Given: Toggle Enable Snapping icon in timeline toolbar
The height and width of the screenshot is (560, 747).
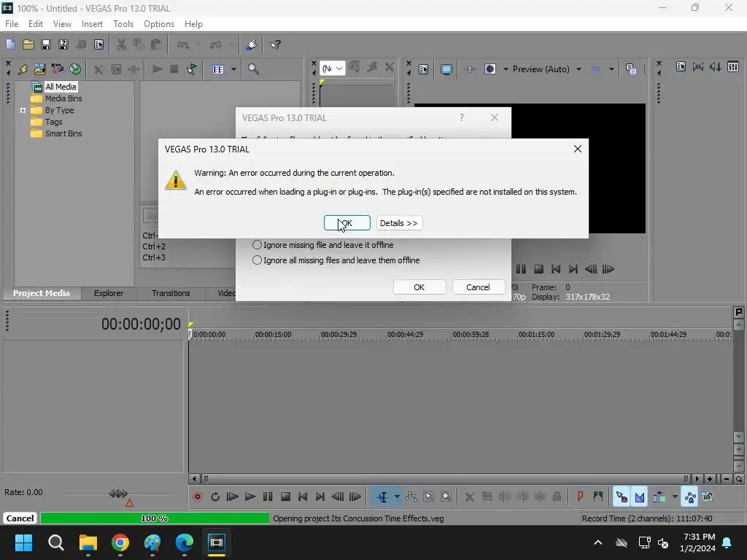Looking at the screenshot, I should pyautogui.click(x=622, y=497).
